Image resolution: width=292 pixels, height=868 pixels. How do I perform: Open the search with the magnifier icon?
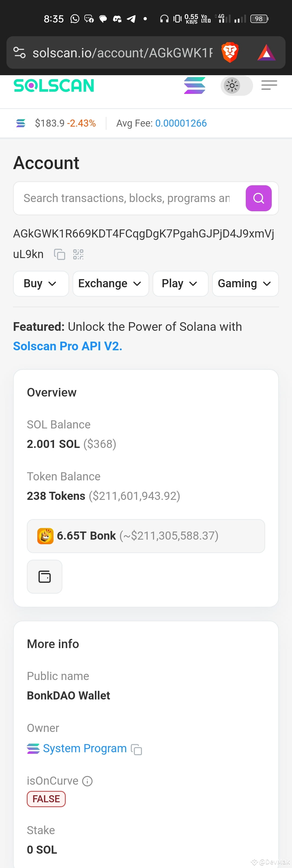click(258, 198)
